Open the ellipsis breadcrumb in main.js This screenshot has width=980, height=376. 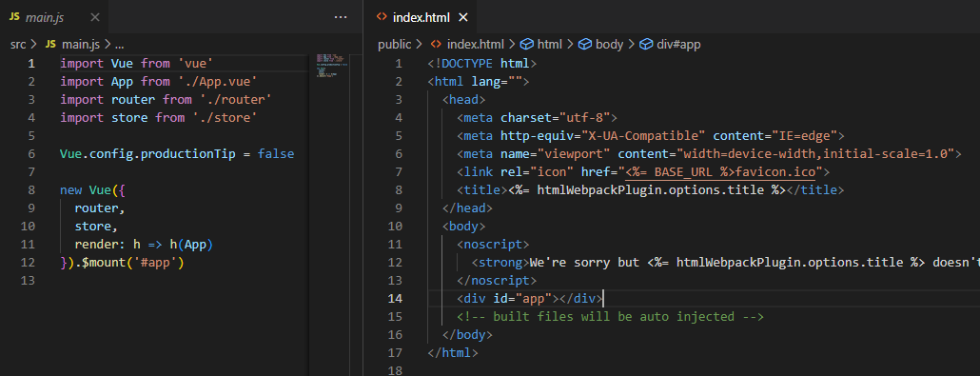[119, 45]
